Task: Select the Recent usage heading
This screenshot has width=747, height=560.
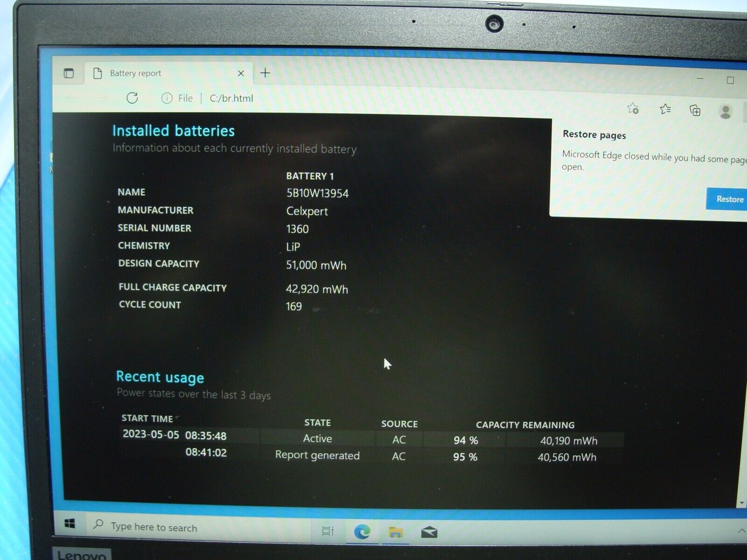Action: (160, 377)
